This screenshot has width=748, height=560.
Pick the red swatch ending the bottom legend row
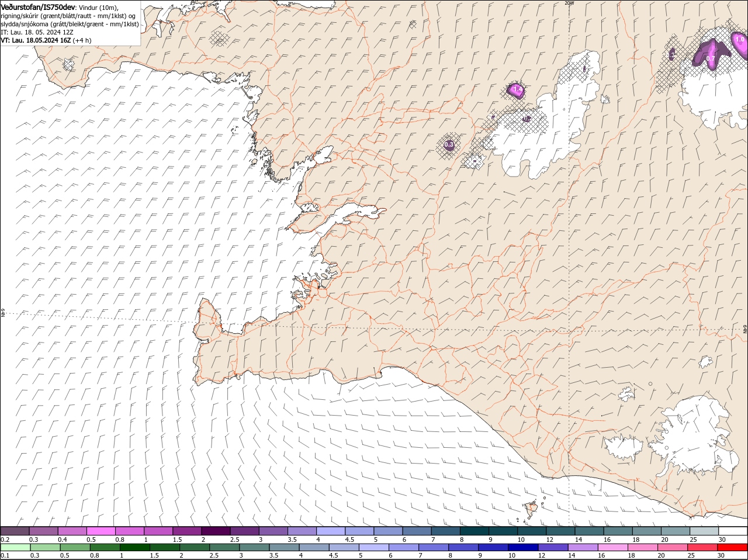pos(731,547)
